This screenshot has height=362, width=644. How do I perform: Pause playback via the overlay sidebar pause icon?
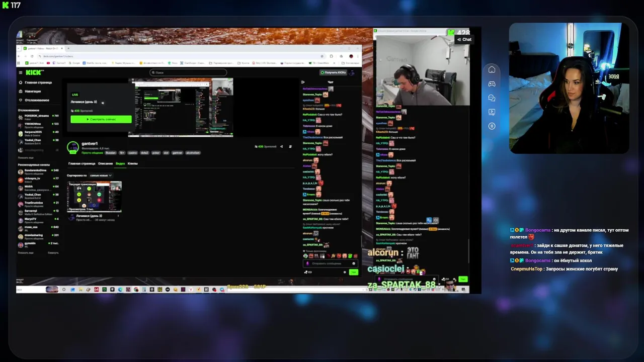492,126
